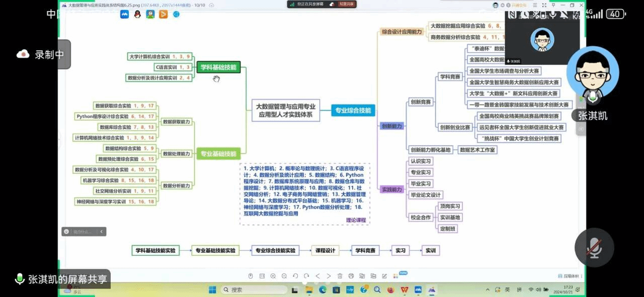This screenshot has width=644, height=297.
Task: Go to the next image
Action: [x=329, y=276]
